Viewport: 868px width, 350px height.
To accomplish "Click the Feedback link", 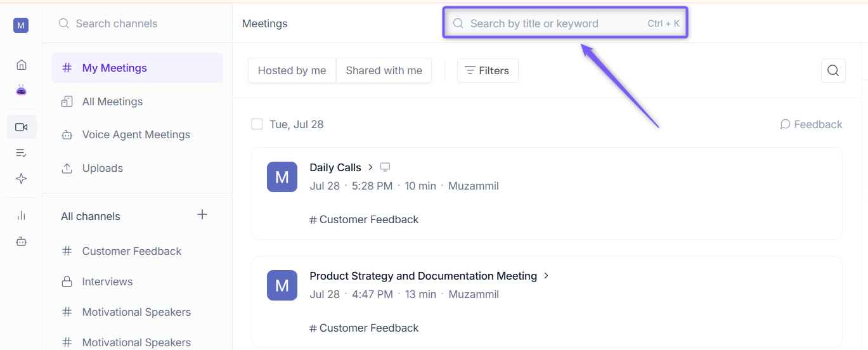I will point(811,124).
